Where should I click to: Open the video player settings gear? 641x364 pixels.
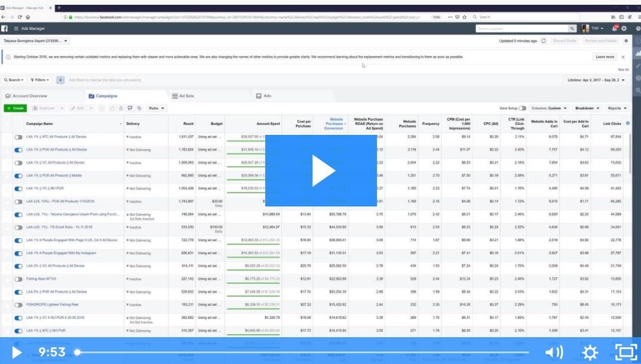(590, 351)
